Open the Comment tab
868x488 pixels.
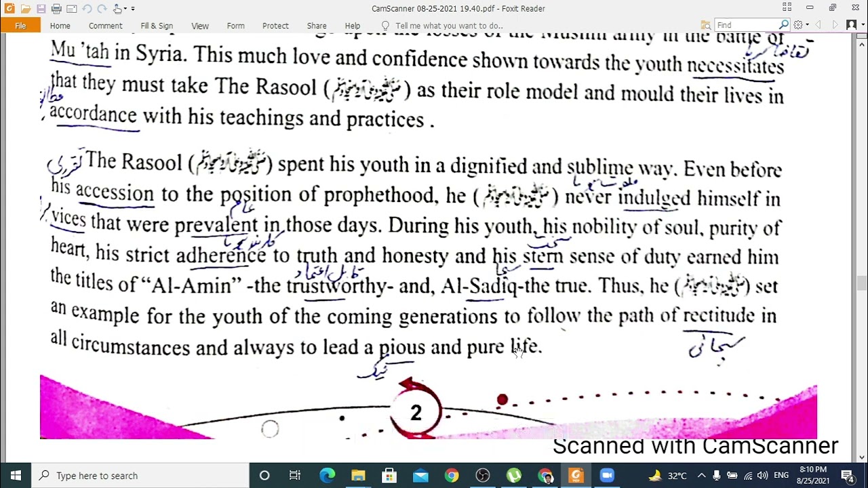[105, 26]
